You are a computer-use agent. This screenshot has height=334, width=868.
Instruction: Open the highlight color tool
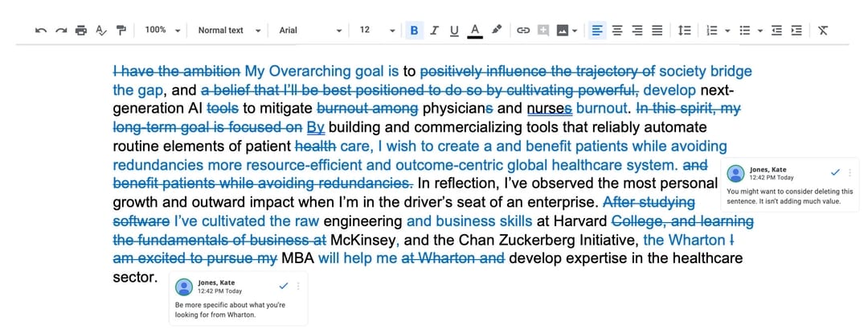click(496, 30)
